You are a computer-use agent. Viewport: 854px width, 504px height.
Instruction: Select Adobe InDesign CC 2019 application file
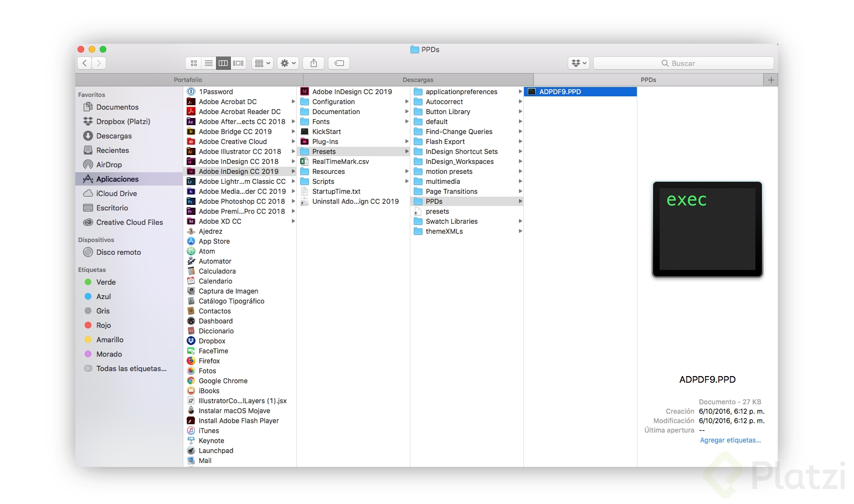354,91
